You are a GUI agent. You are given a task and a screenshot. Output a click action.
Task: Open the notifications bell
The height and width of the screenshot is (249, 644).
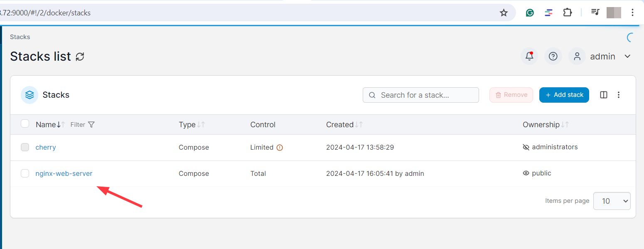[529, 56]
